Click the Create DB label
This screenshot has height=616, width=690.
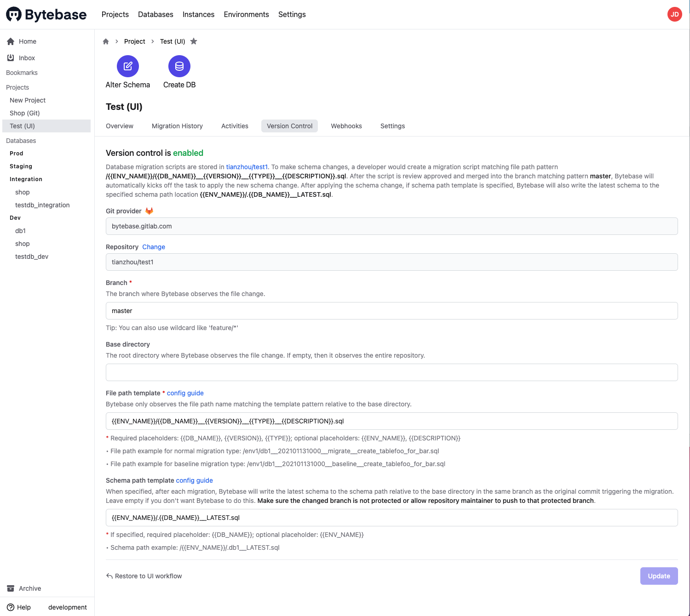click(x=179, y=85)
